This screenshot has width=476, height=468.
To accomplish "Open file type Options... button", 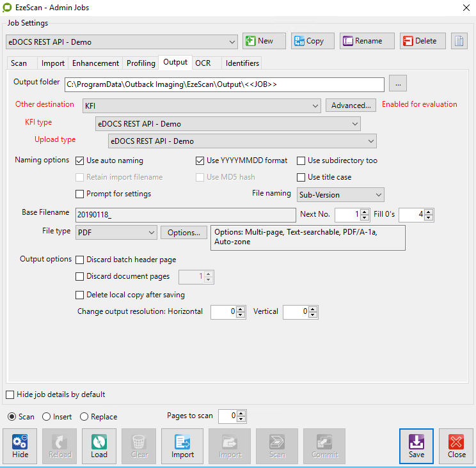I will click(x=184, y=232).
